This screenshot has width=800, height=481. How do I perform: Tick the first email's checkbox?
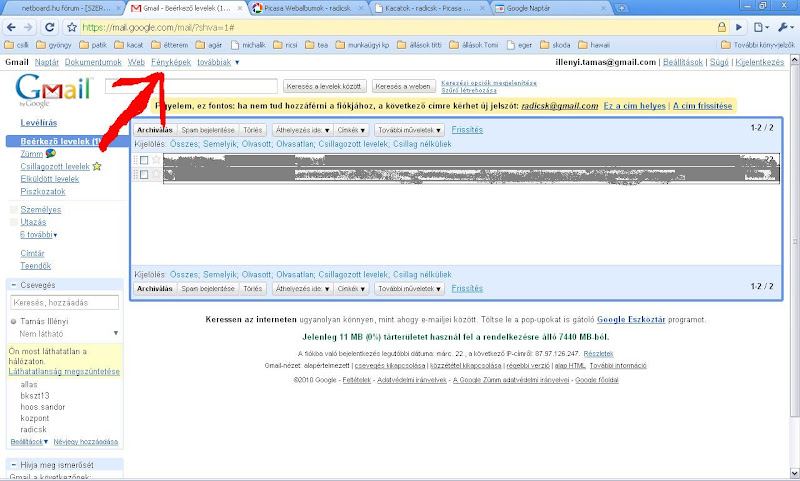(x=144, y=160)
